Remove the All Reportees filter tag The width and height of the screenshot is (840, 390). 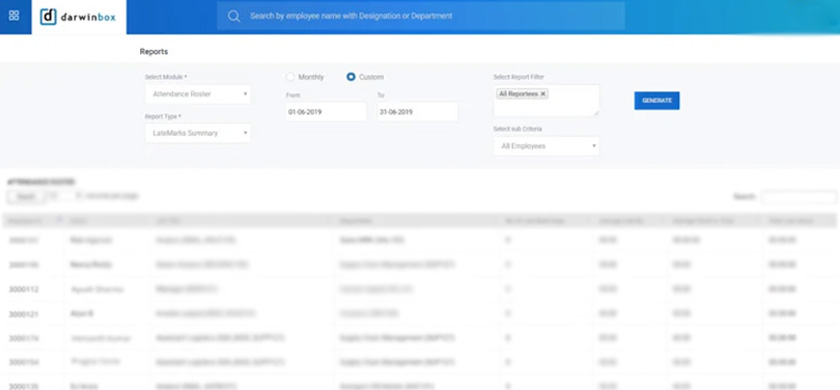pos(543,94)
